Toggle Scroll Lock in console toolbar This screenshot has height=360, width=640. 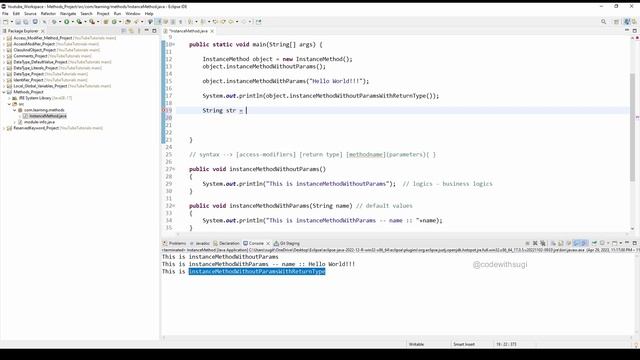(x=561, y=243)
